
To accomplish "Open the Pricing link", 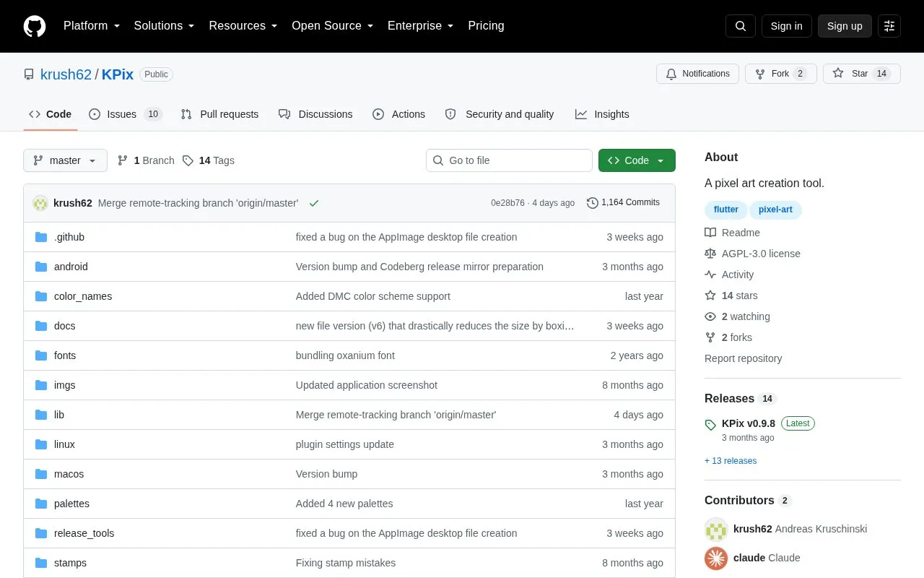I will tap(486, 26).
